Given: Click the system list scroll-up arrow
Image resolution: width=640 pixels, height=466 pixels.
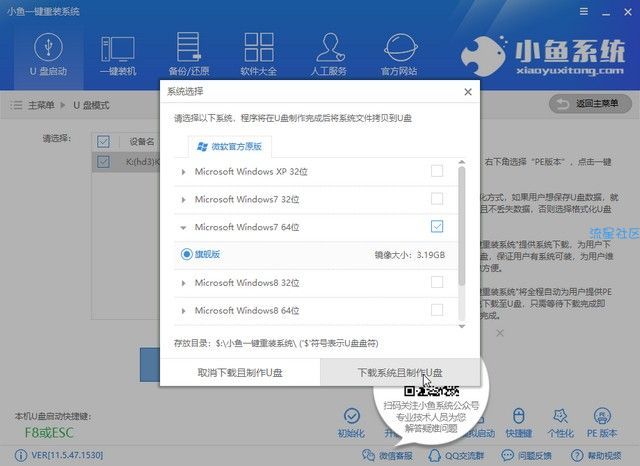Looking at the screenshot, I should pos(462,162).
